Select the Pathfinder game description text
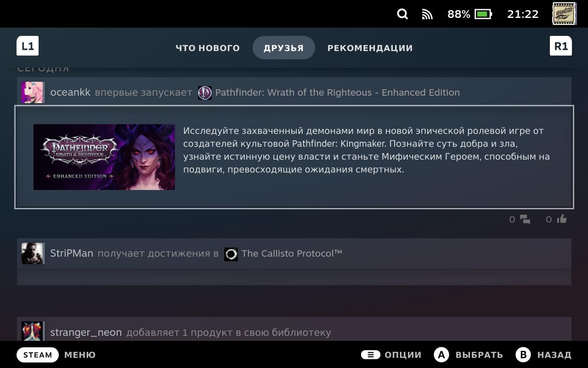The height and width of the screenshot is (368, 588). (x=367, y=150)
